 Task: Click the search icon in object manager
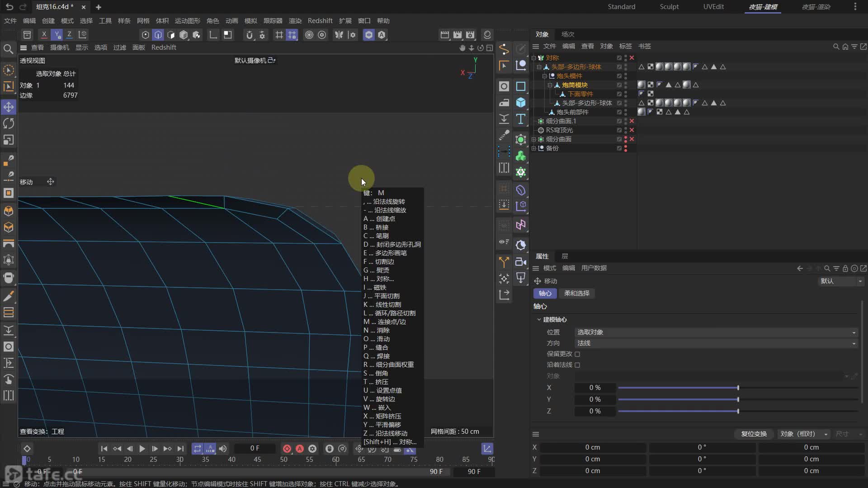tap(836, 47)
